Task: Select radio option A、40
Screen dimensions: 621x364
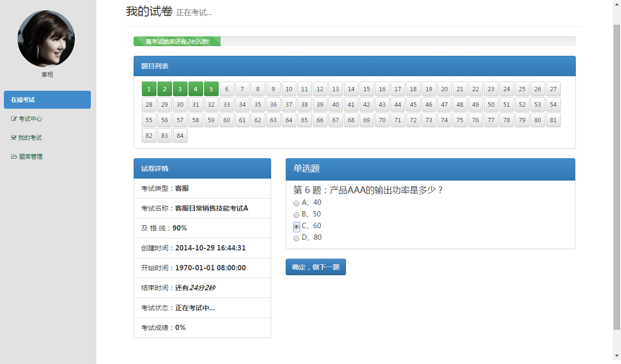Action: (x=296, y=203)
